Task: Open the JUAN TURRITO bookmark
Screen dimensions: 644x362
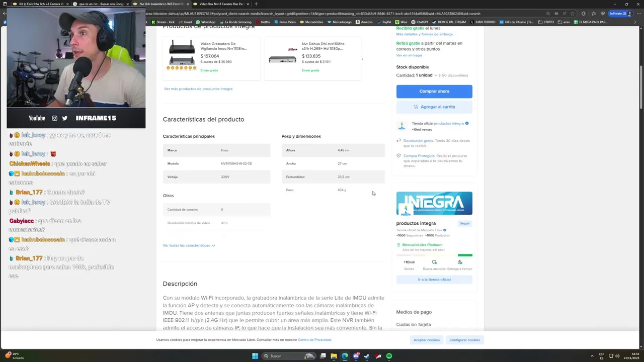Action: tap(483, 22)
